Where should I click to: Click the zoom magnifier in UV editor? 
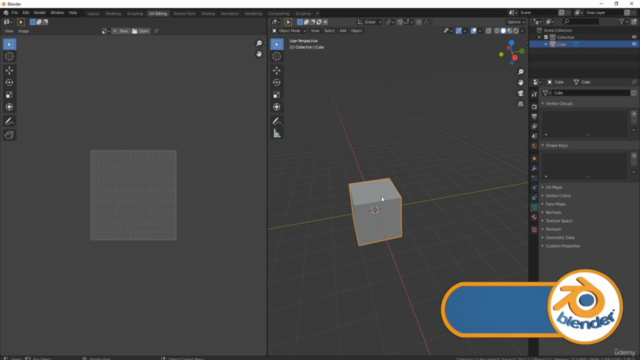pos(259,43)
